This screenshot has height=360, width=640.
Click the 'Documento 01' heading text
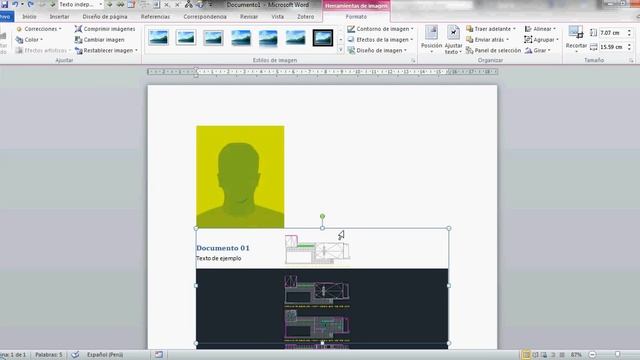point(223,248)
